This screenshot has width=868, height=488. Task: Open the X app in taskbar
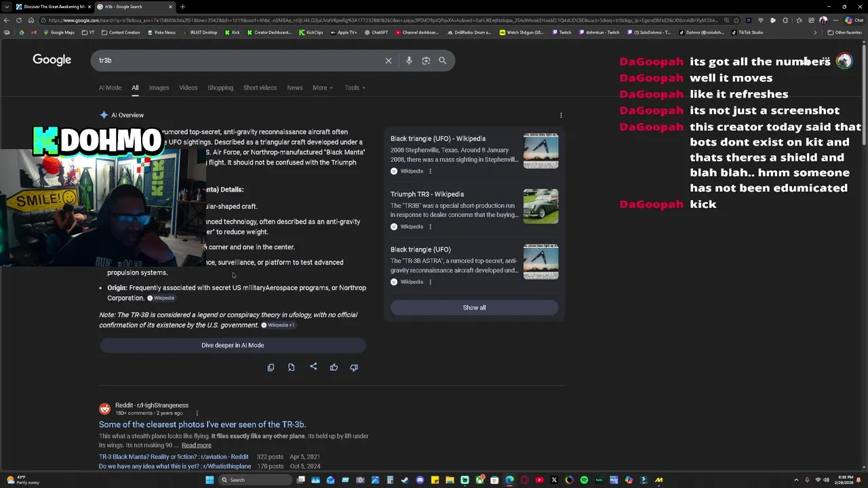[554, 480]
